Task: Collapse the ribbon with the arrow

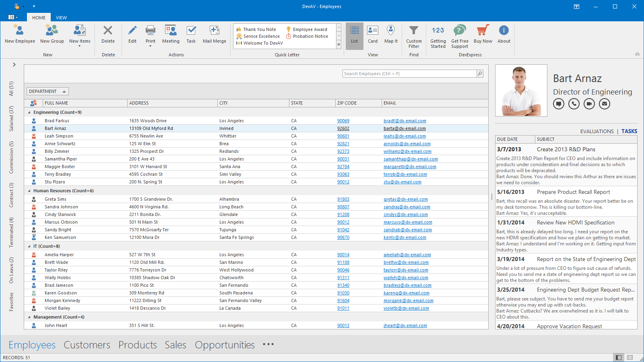Action: [637, 54]
